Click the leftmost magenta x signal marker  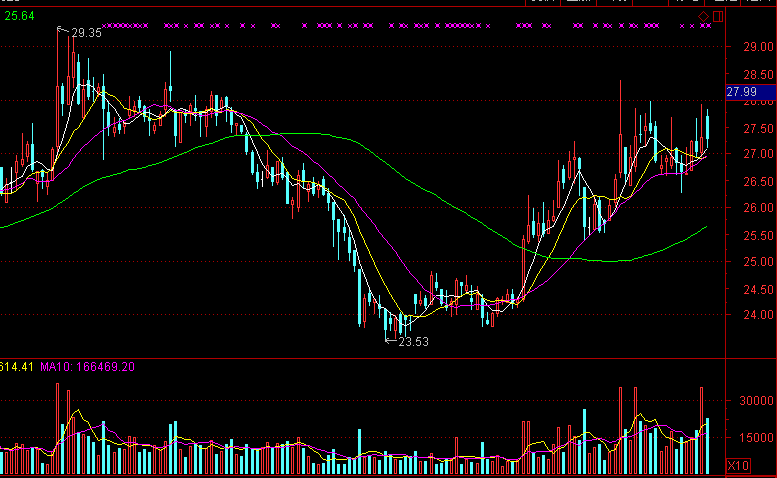click(x=105, y=25)
